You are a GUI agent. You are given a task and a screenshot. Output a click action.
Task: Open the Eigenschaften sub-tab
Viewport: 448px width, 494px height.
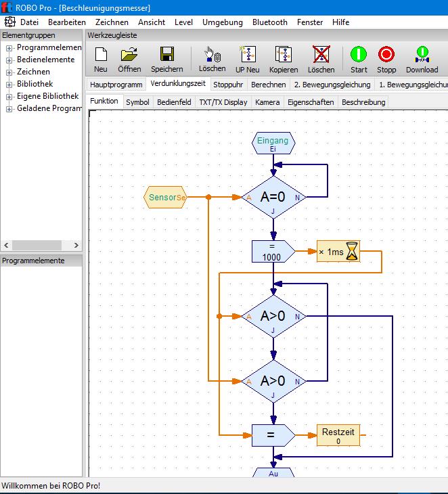coord(311,102)
